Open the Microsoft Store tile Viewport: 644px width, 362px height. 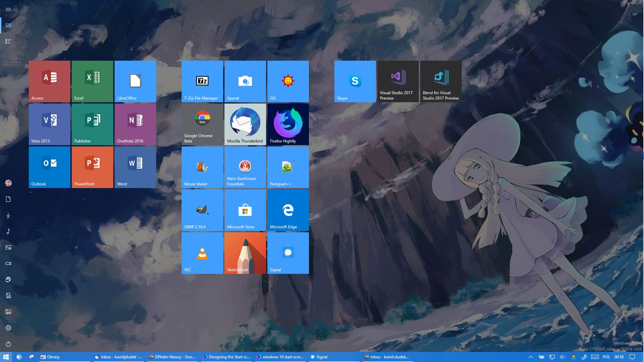click(245, 210)
